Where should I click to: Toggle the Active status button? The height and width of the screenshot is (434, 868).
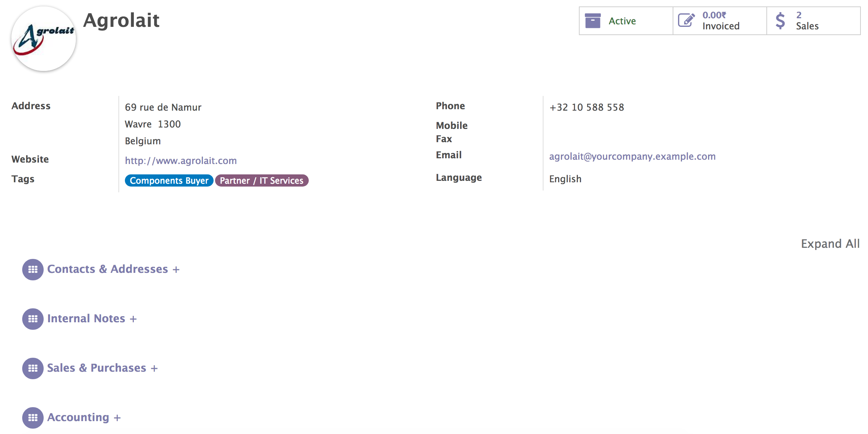click(623, 21)
